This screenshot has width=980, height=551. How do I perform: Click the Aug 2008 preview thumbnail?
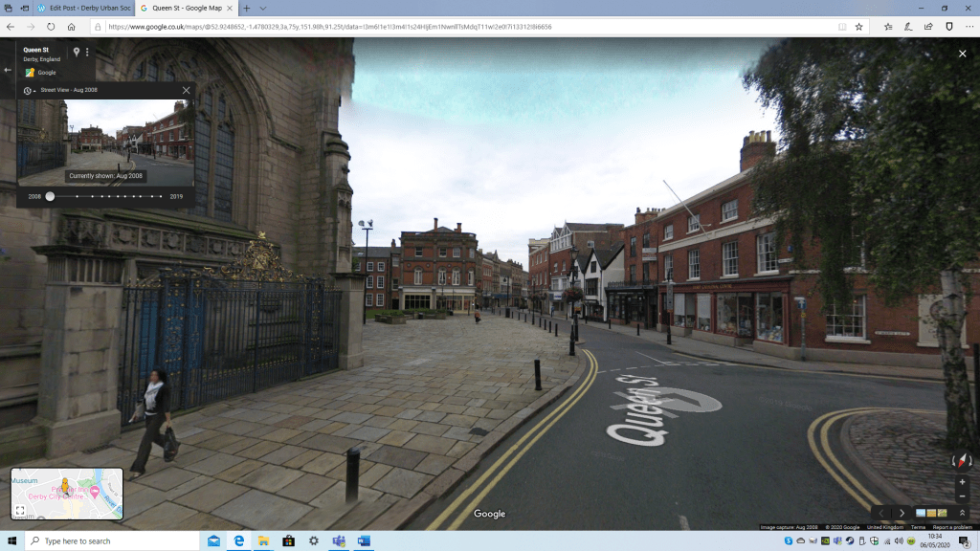click(105, 141)
